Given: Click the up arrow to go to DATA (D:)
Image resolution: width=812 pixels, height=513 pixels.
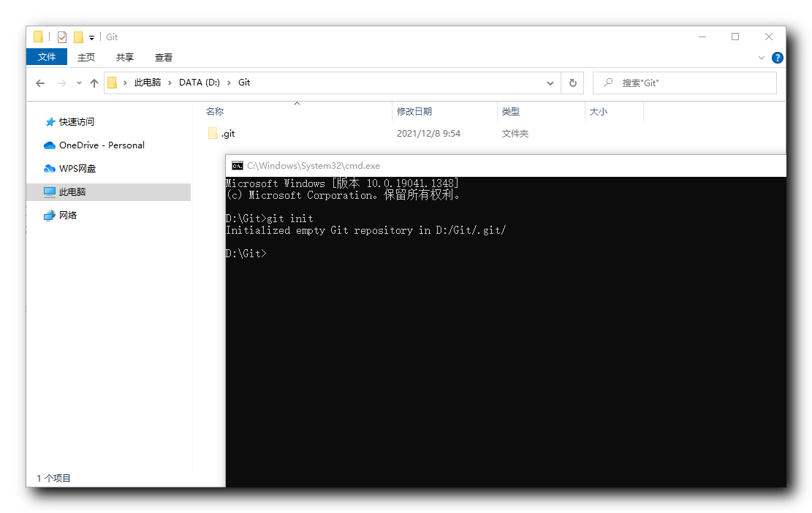Looking at the screenshot, I should tap(94, 83).
